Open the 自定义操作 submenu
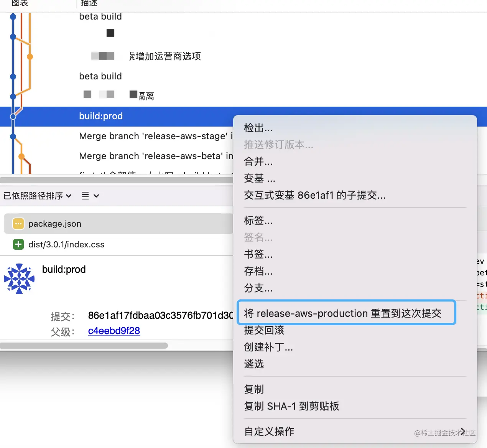The width and height of the screenshot is (487, 448). click(x=355, y=432)
